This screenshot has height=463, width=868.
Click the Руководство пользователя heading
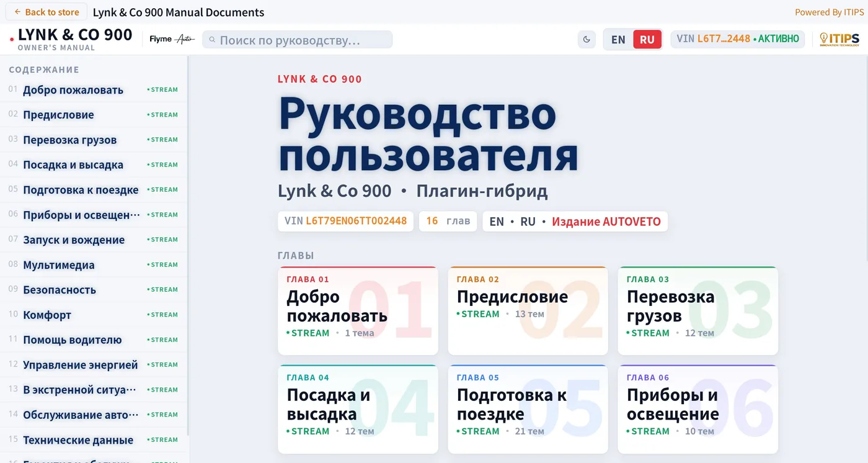pyautogui.click(x=428, y=133)
